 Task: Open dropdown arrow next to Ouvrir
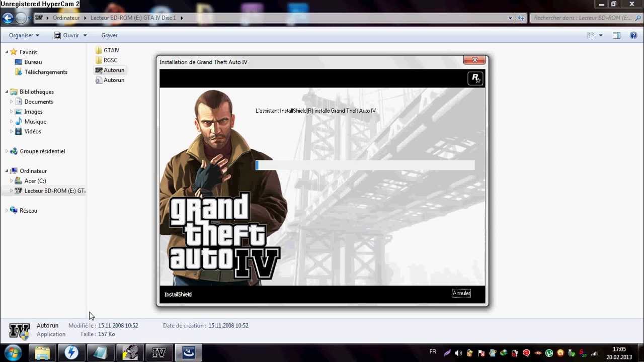click(x=85, y=35)
